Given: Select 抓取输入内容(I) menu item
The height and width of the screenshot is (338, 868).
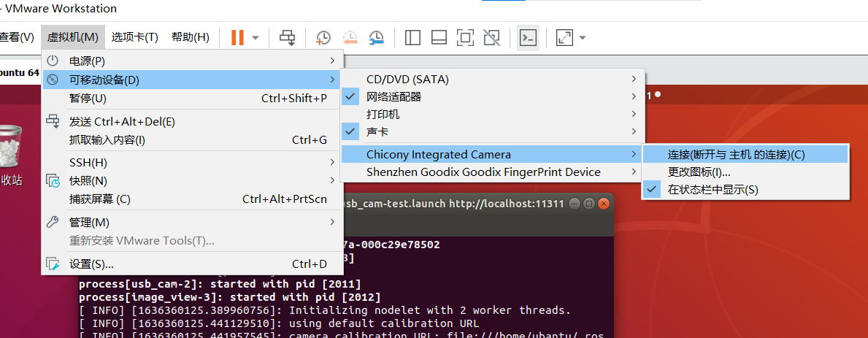Looking at the screenshot, I should [193, 140].
